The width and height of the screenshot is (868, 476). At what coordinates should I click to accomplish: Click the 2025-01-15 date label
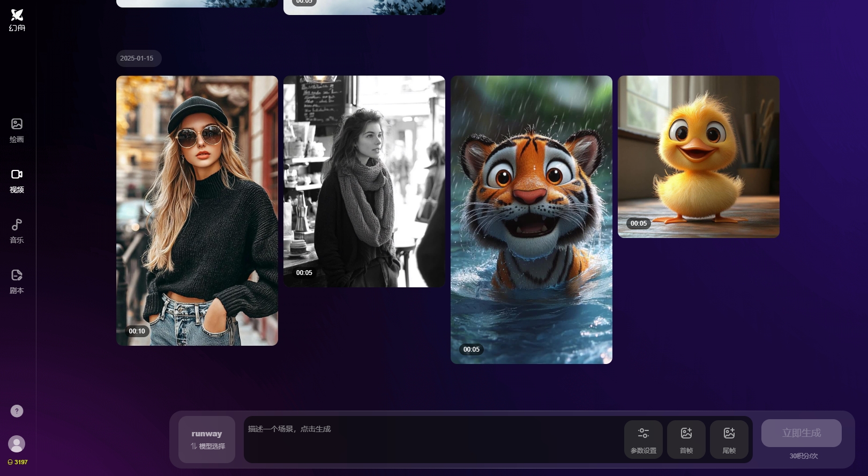[x=137, y=58]
